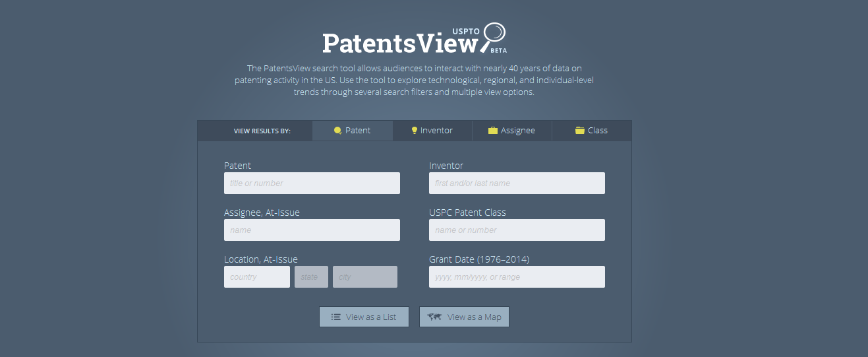Click the city location field
This screenshot has width=868, height=357.
365,277
